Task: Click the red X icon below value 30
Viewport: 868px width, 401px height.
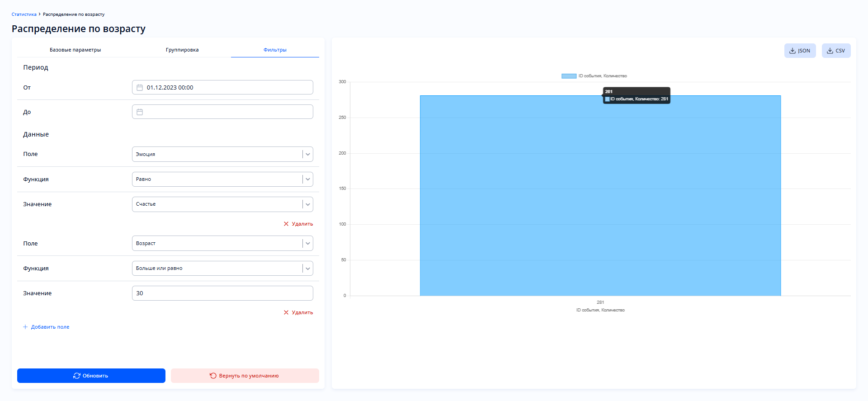Action: point(286,313)
